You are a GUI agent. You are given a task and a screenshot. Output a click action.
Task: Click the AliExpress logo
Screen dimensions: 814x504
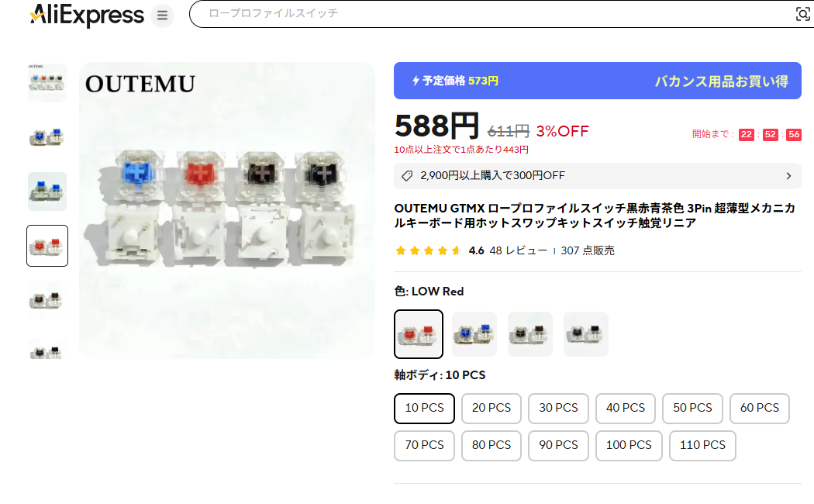tap(87, 15)
